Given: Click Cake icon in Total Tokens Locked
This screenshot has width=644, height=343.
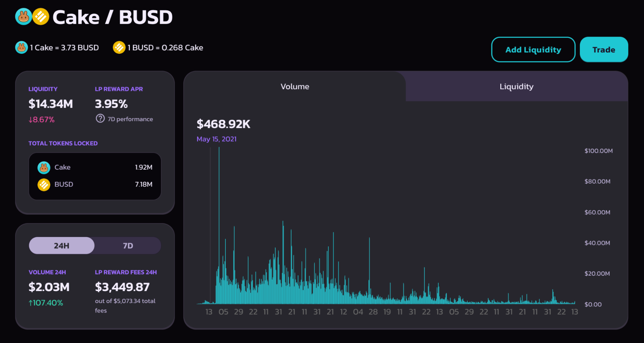Looking at the screenshot, I should 44,168.
